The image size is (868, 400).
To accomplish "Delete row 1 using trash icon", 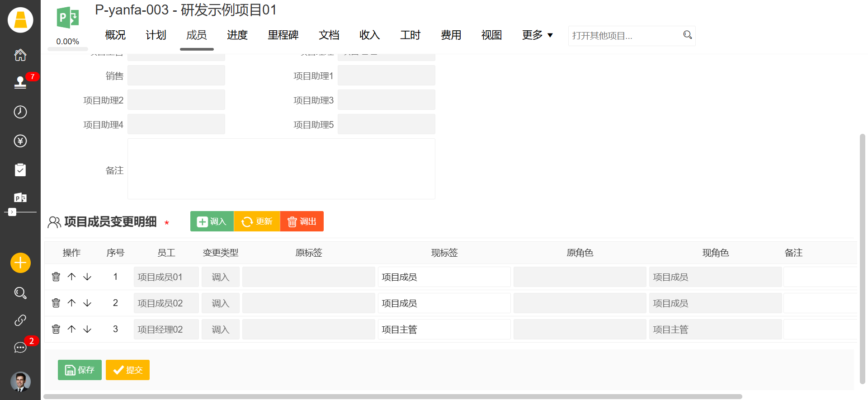I will 56,277.
